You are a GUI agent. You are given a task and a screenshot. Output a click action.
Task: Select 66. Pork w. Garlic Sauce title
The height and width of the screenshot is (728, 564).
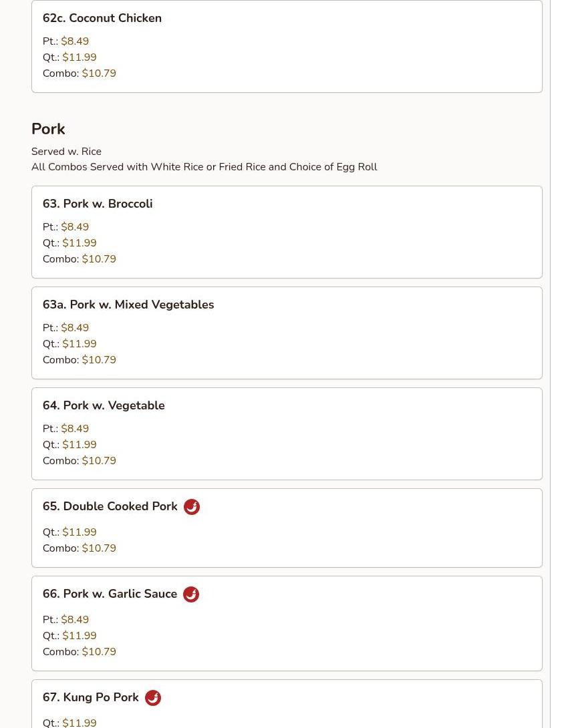click(110, 594)
